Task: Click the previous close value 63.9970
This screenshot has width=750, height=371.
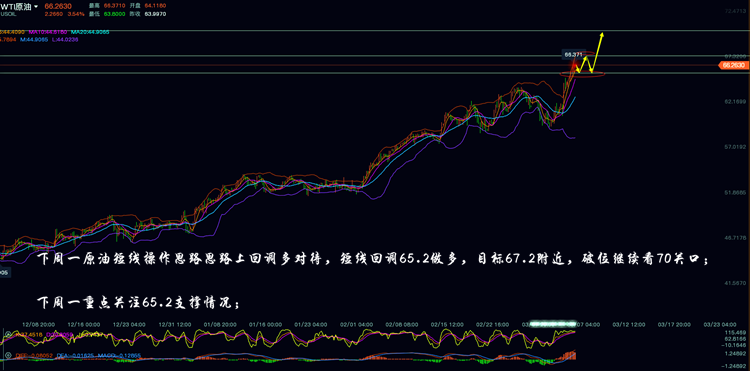Action: (155, 14)
